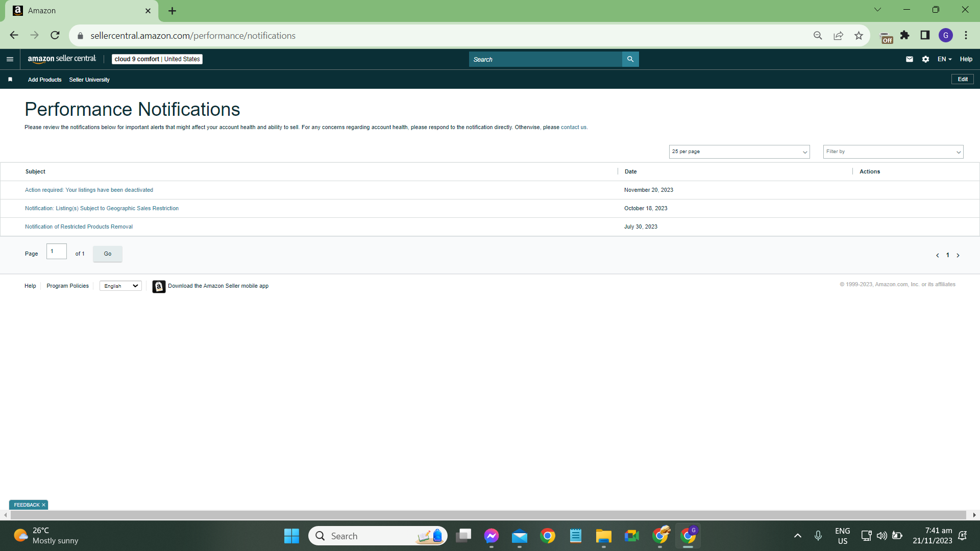
Task: Open the buyer messages envelope icon
Action: (910, 59)
